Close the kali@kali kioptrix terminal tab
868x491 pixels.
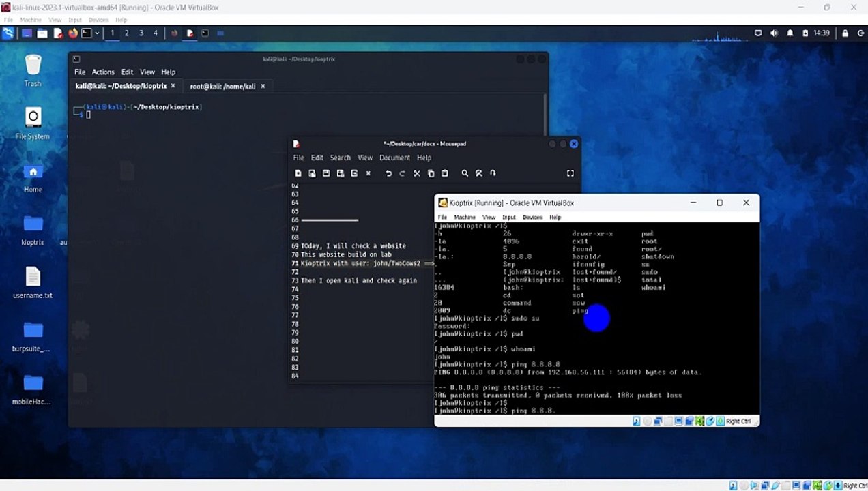tap(173, 86)
